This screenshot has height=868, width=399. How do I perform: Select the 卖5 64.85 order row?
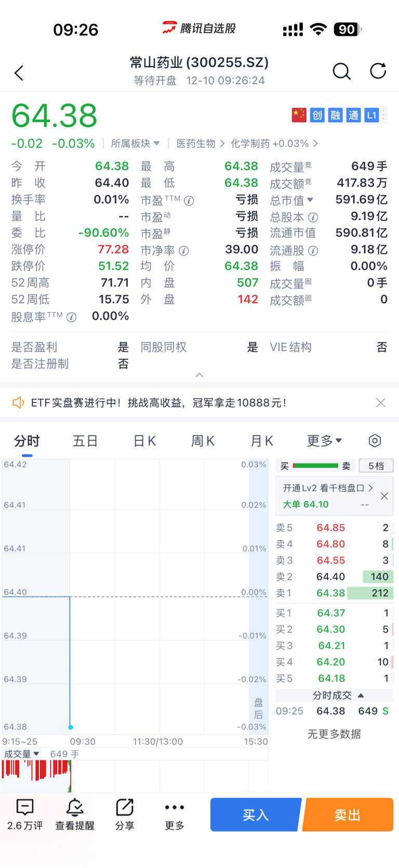[x=335, y=528]
